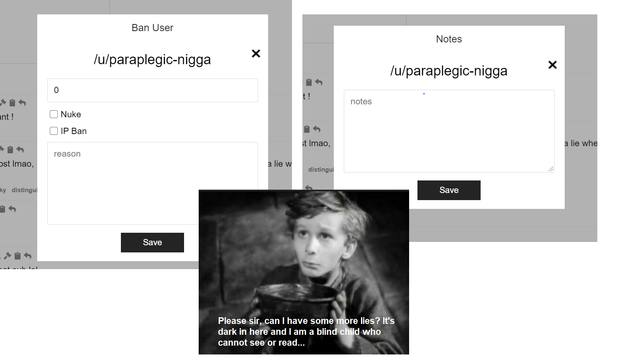Open the Oliver Twist meme image
This screenshot has width=640, height=363.
[x=304, y=272]
